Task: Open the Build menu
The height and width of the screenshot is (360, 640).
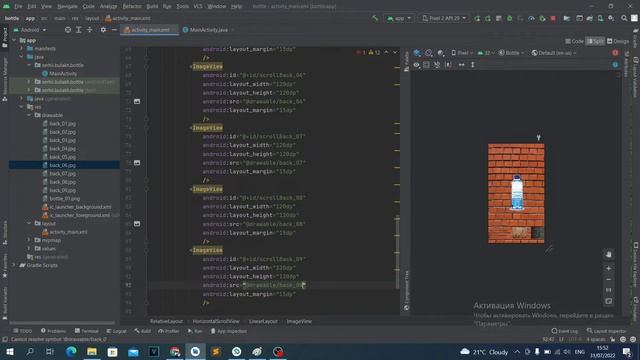Action: [x=152, y=7]
